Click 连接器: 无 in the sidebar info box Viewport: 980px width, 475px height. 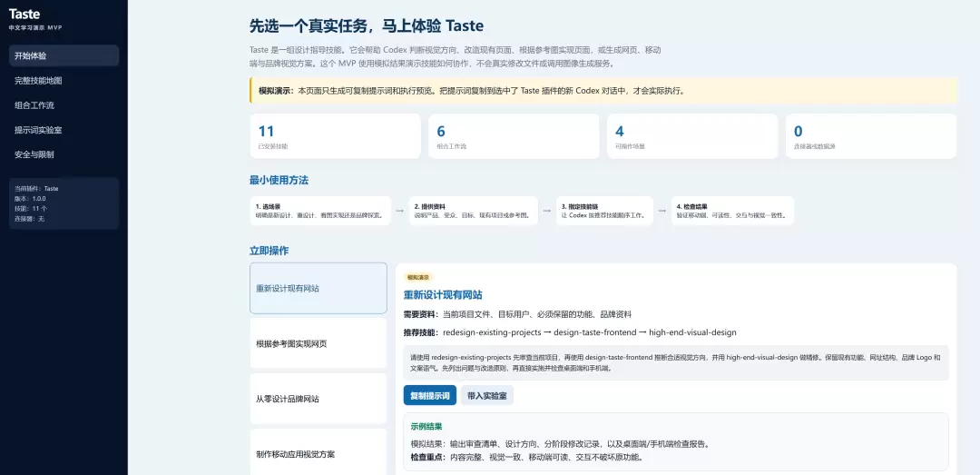[29, 218]
